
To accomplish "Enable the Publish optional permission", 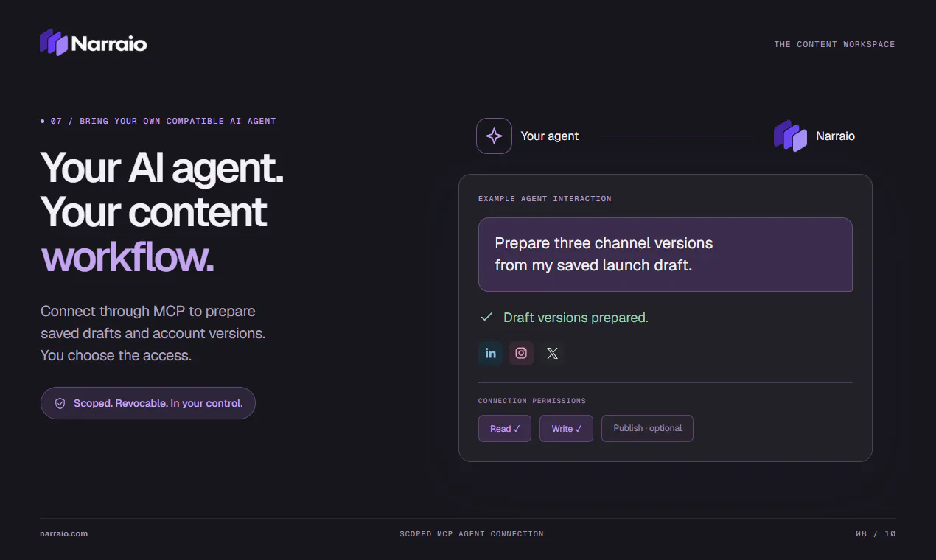I will pos(647,429).
